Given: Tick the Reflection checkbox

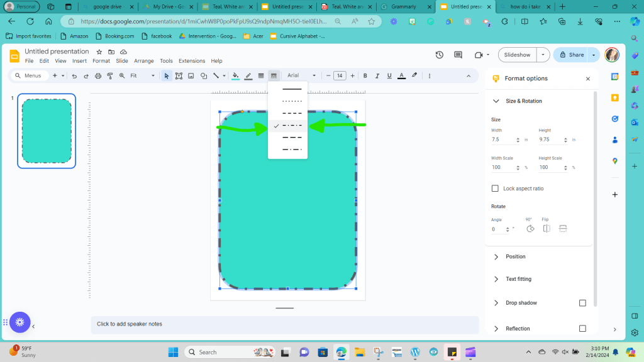Looking at the screenshot, I should click(x=582, y=329).
